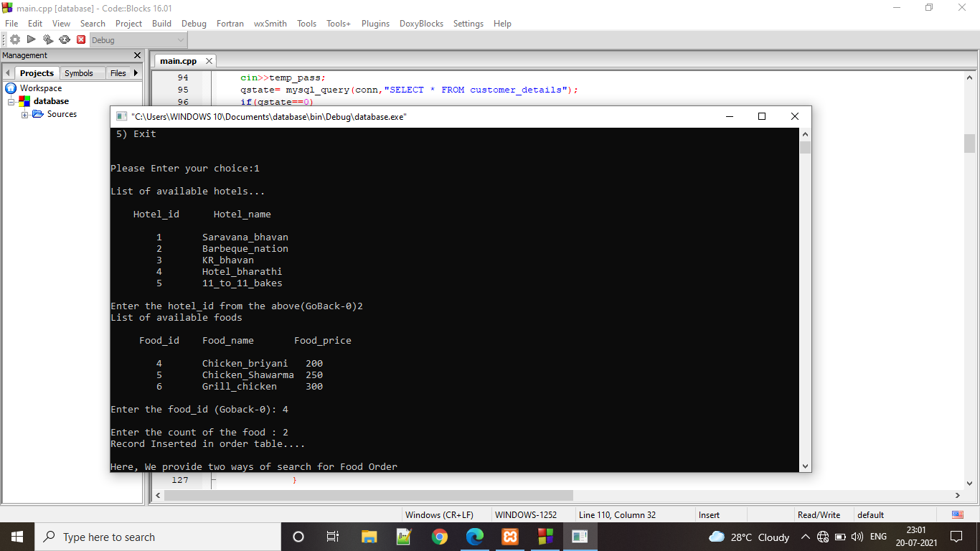980x551 pixels.
Task: Click the flag icon in status bar
Action: coord(957,515)
